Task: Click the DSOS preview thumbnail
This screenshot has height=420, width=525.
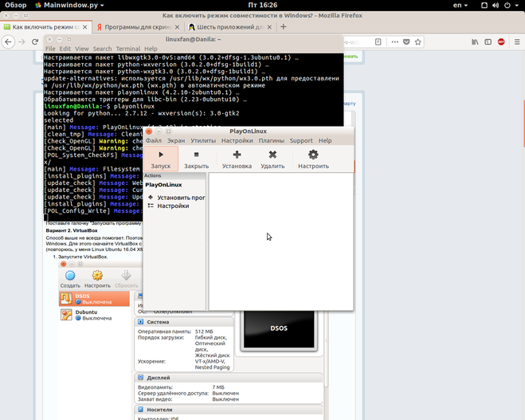Action: [x=279, y=329]
